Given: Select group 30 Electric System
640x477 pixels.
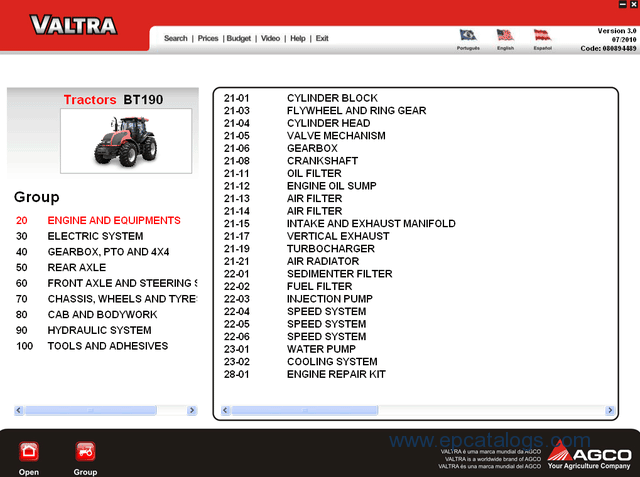Looking at the screenshot, I should (x=80, y=236).
